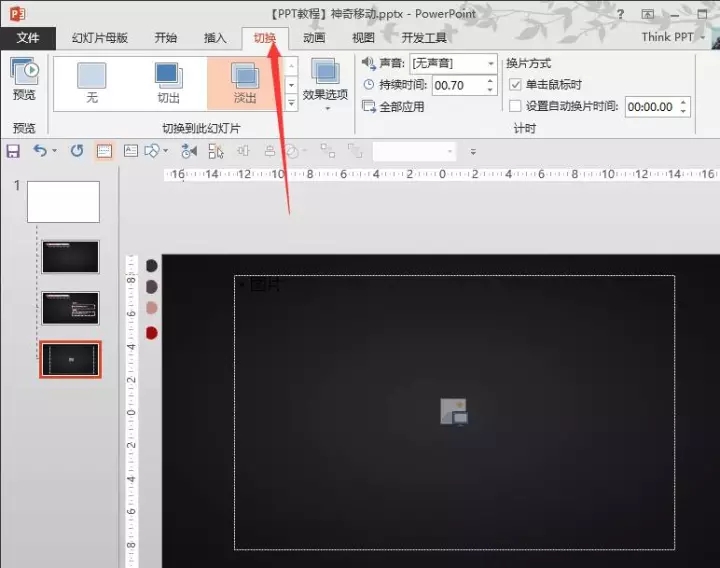Enable auto advance time (设置自动换片时间) checkbox
Image resolution: width=720 pixels, height=568 pixels.
point(516,106)
